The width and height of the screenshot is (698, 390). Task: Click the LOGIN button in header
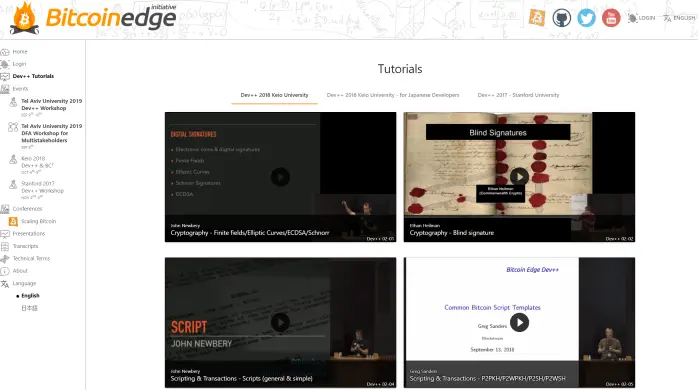pos(641,18)
